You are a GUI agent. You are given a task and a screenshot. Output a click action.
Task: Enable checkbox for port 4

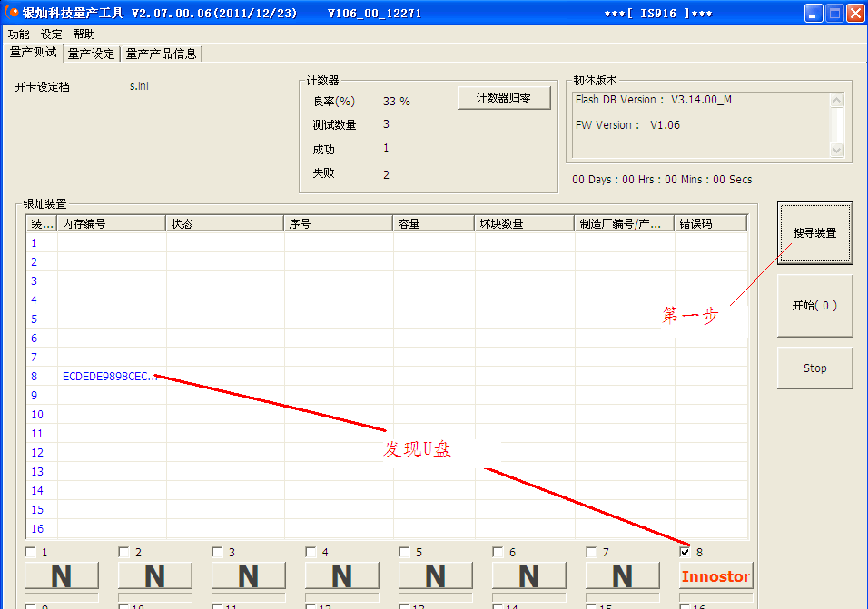tap(311, 552)
